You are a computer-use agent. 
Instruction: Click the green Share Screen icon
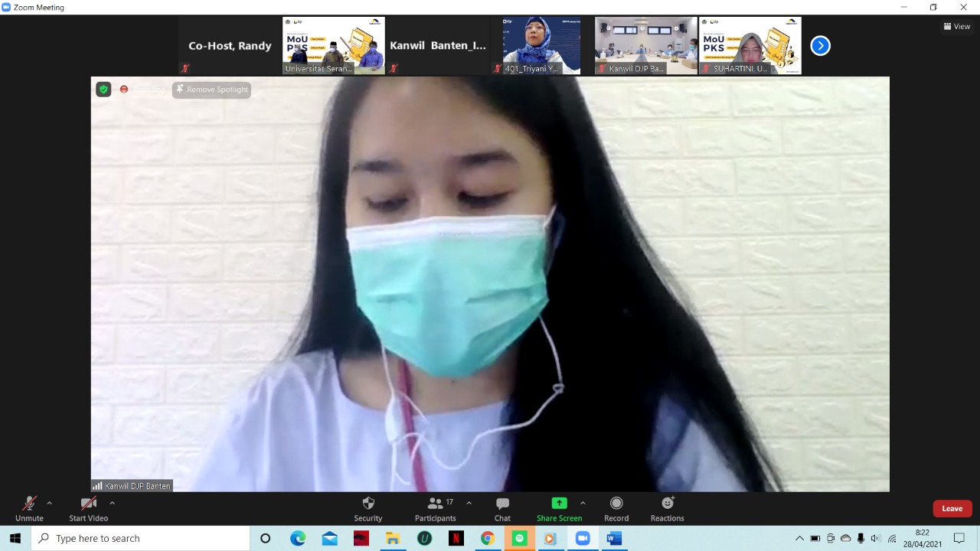[559, 503]
